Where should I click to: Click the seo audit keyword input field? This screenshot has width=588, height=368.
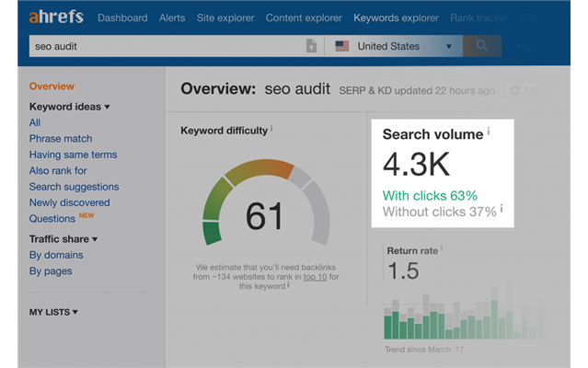tap(166, 46)
